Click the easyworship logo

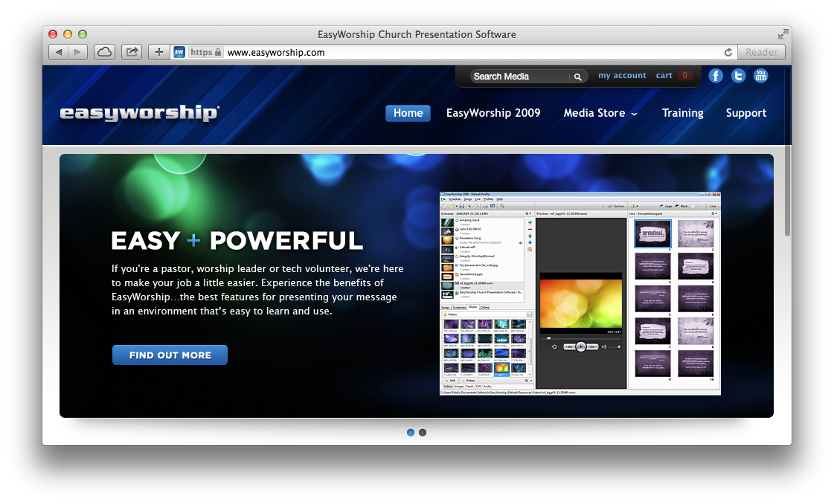[x=139, y=113]
